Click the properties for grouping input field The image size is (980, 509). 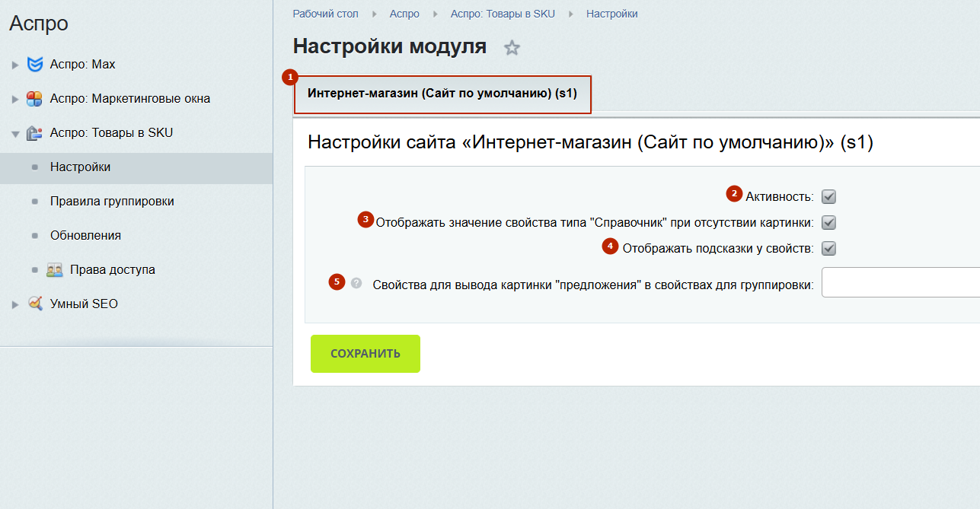pos(900,282)
